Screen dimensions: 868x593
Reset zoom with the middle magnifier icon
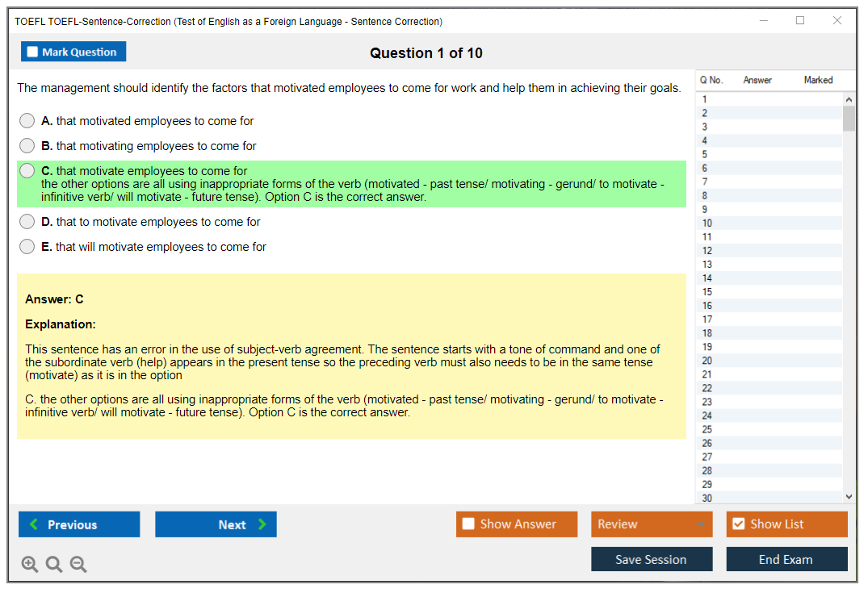(x=54, y=565)
